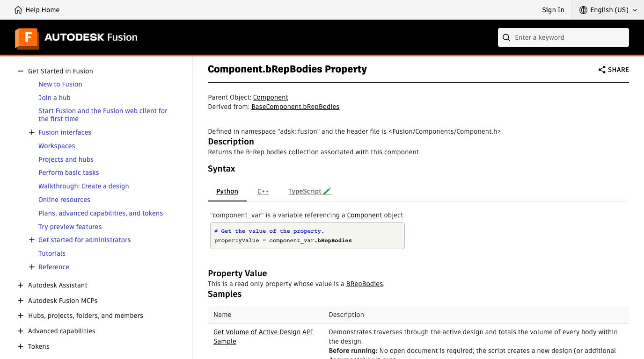Open Projects and hubs page

coord(66,159)
